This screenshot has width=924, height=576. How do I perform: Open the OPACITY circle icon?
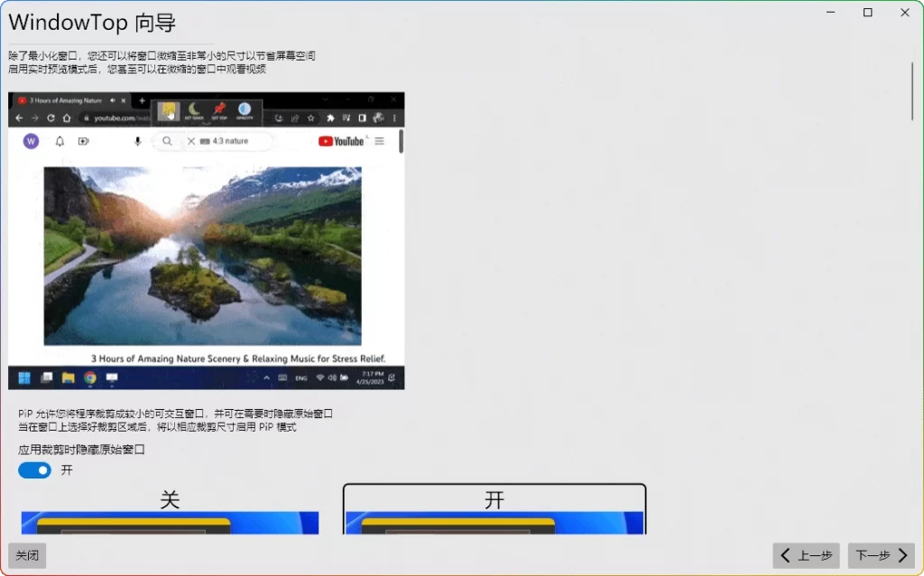245,108
